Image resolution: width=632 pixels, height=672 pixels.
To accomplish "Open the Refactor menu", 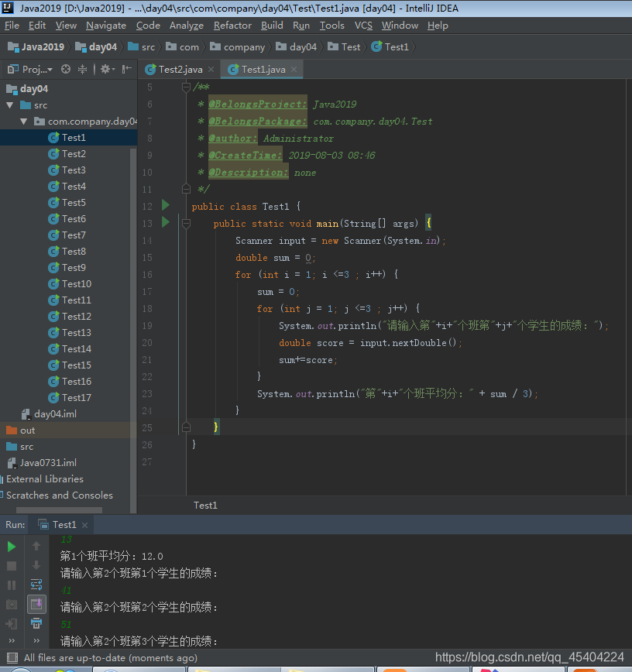I will (233, 26).
